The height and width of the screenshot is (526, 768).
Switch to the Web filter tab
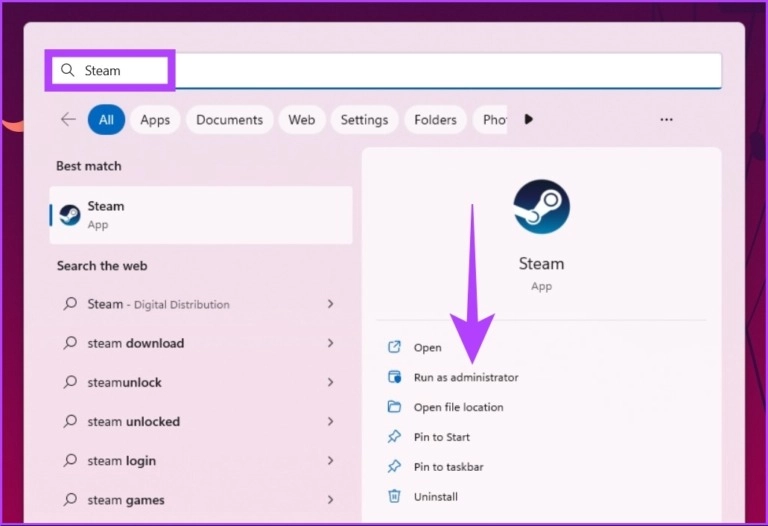click(301, 120)
